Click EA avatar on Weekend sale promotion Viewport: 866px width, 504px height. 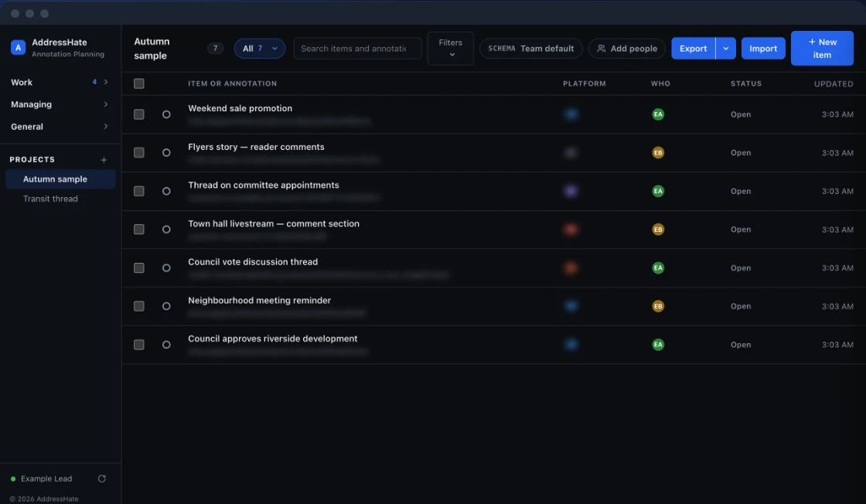click(658, 114)
